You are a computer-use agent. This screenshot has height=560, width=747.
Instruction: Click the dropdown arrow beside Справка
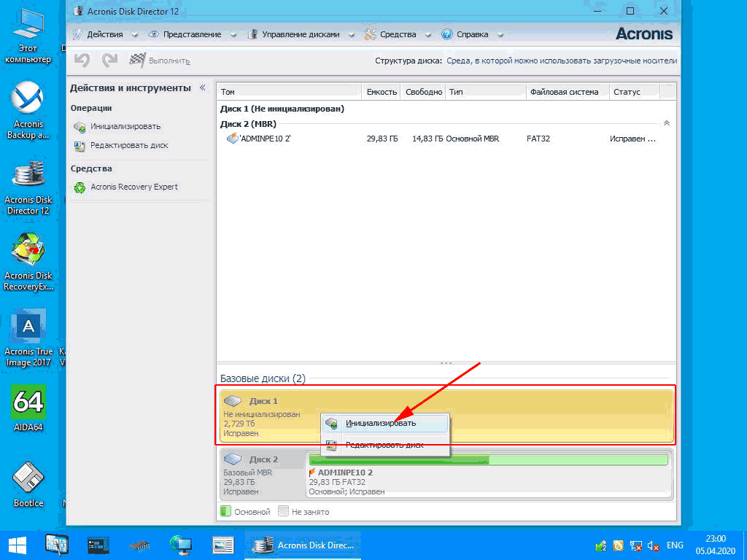[x=500, y=35]
